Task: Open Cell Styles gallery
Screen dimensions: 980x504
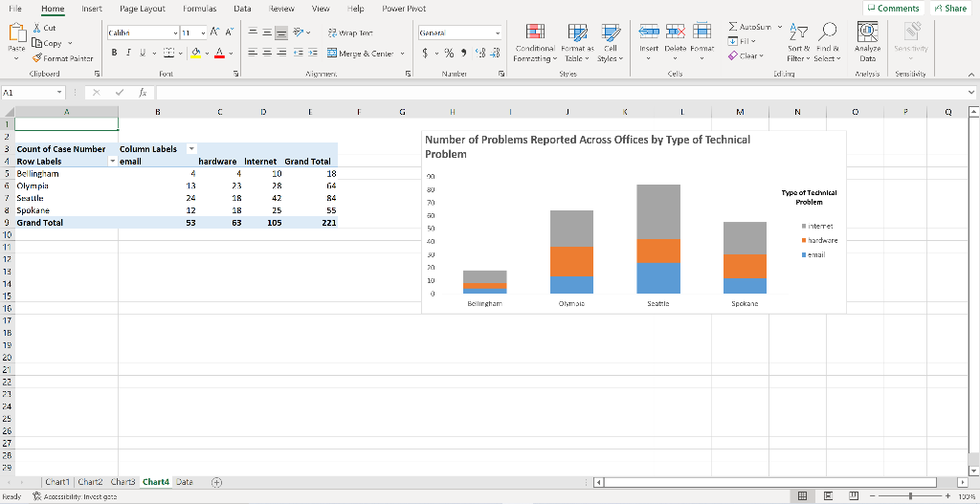Action: click(610, 43)
